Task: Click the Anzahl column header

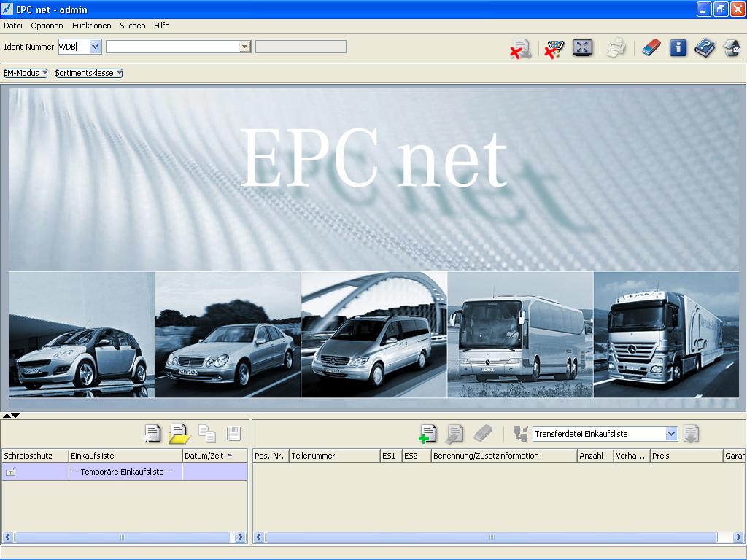Action: click(595, 456)
